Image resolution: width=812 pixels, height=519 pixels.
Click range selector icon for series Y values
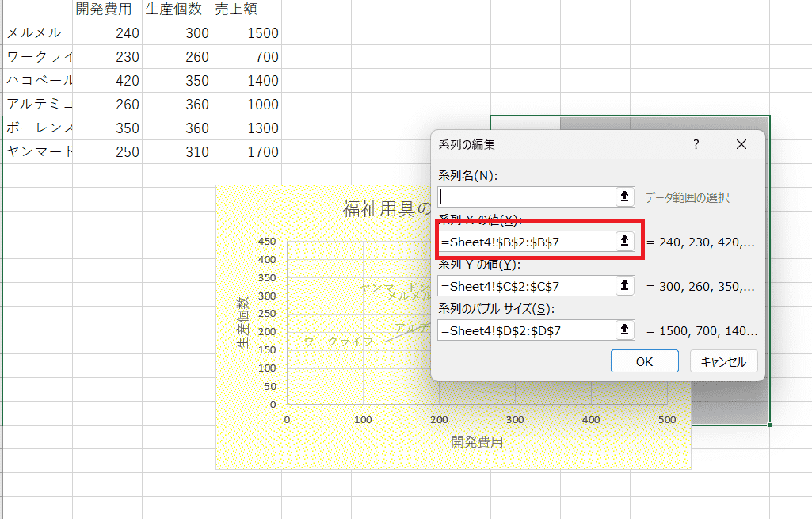coord(625,285)
